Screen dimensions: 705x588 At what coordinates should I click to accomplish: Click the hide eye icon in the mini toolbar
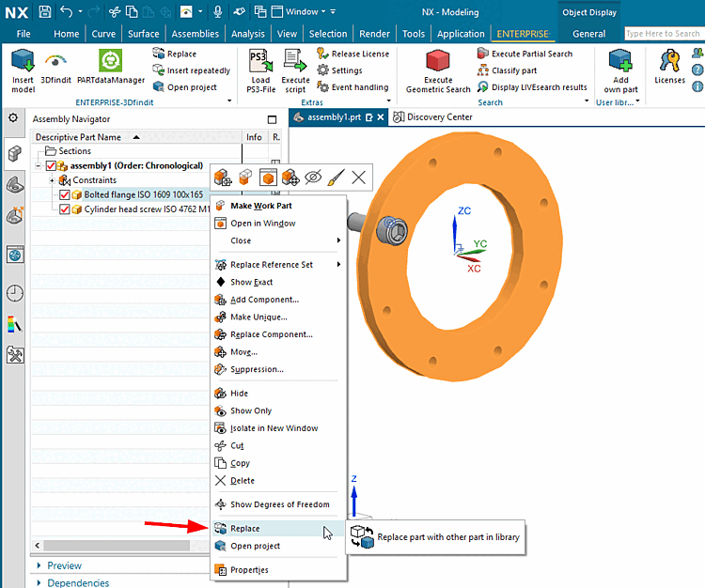pos(313,178)
